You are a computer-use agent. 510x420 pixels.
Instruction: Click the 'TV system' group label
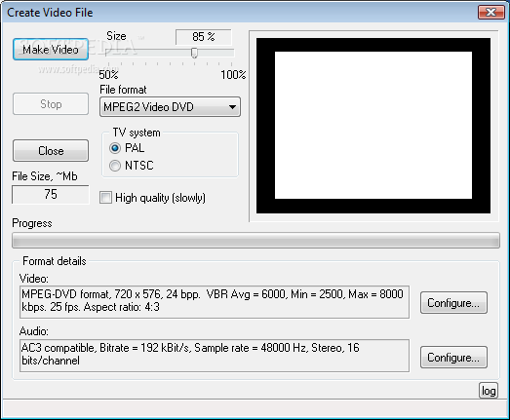coord(137,133)
